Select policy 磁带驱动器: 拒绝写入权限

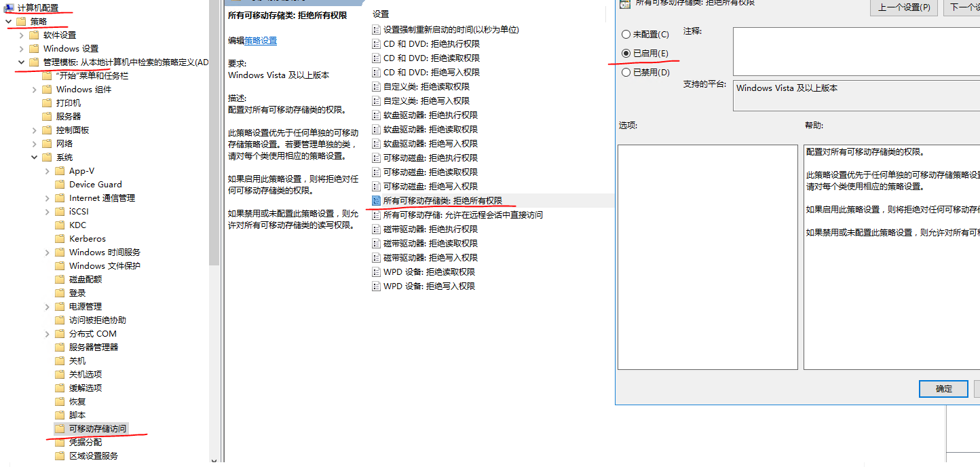pos(430,257)
